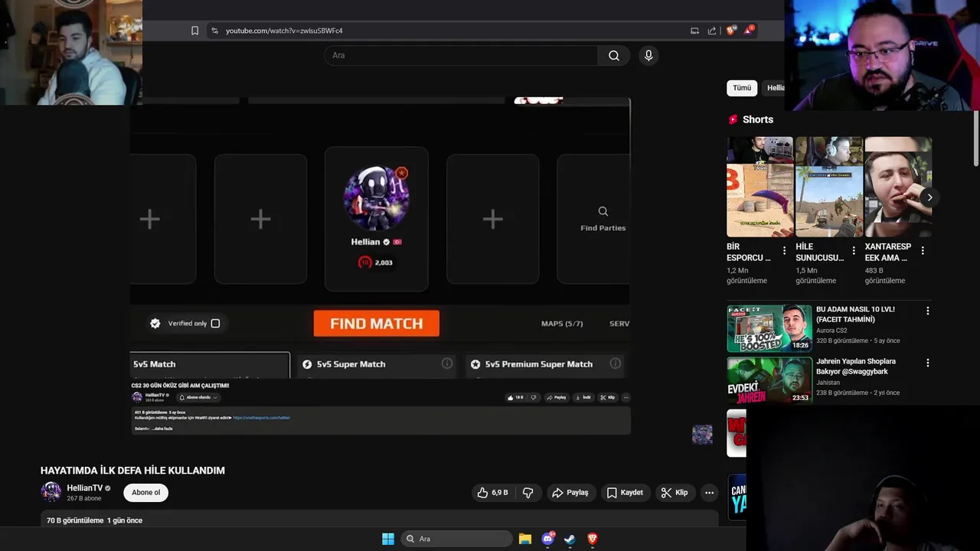Expand 'Abone olundu' dropdown in inner video page
The image size is (980, 551).
coord(199,398)
